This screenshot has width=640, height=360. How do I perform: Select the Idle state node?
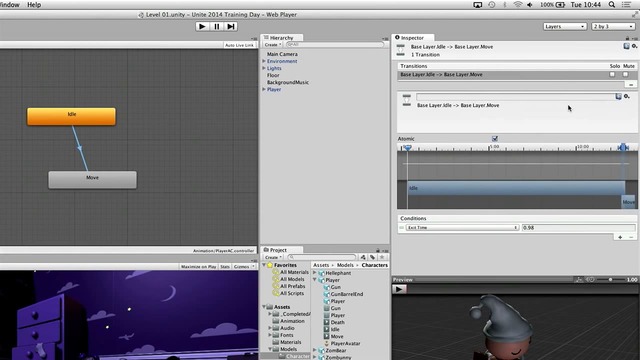coord(71,116)
